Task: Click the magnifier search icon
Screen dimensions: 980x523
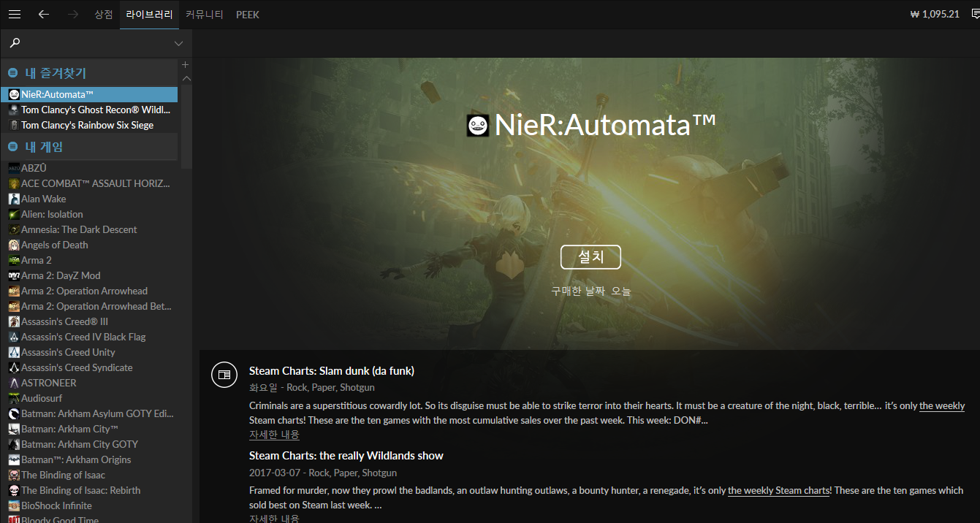Action: (15, 43)
